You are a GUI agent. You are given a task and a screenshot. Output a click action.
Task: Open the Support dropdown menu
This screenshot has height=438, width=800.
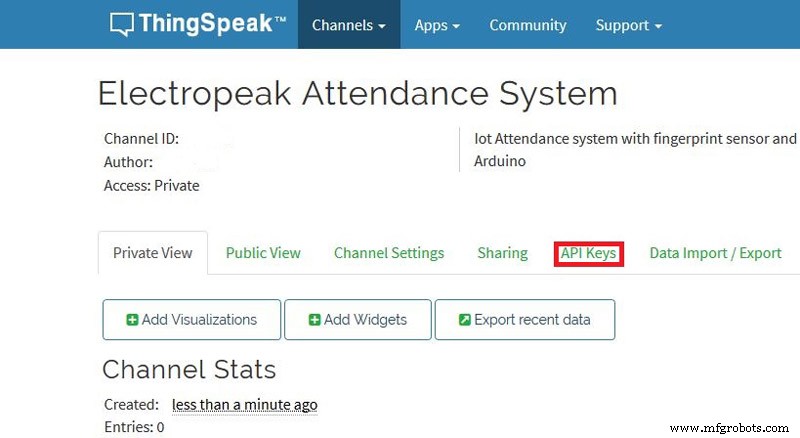point(628,25)
